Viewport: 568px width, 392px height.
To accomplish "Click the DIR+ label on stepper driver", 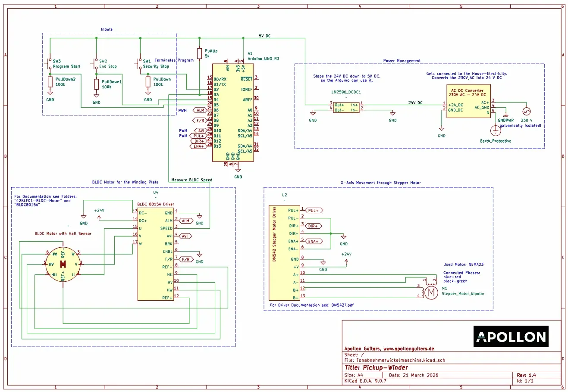I will click(x=314, y=226).
